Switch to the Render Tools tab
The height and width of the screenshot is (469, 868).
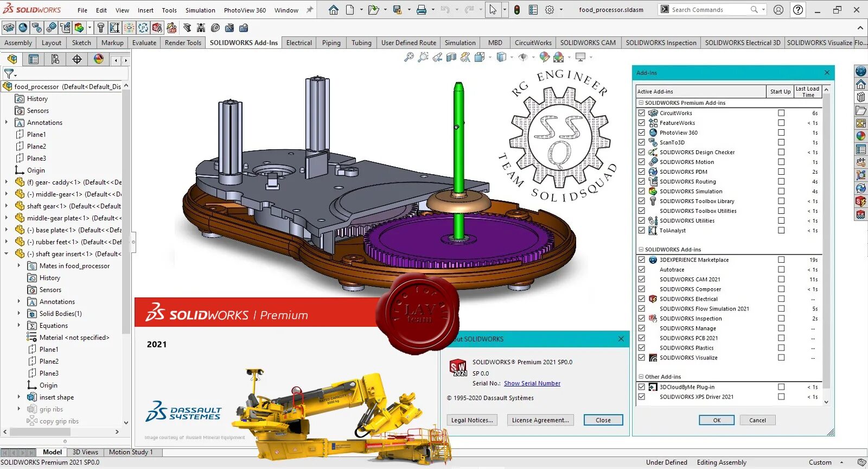[x=183, y=43]
